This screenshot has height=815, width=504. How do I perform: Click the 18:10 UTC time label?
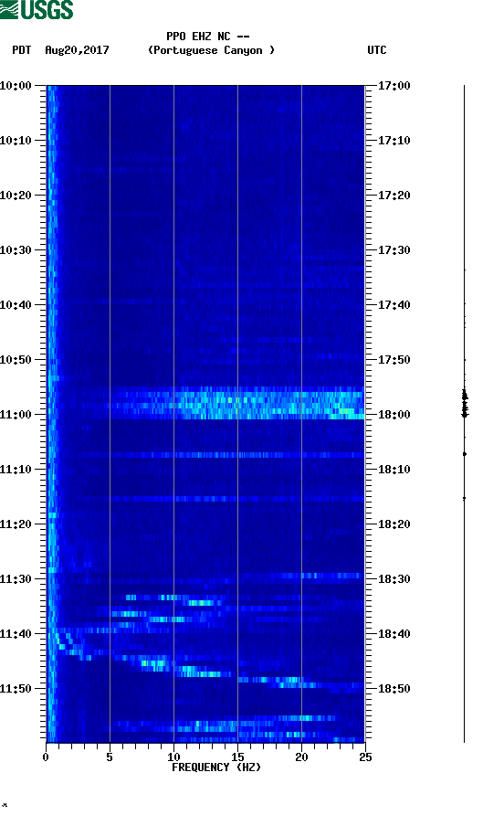pyautogui.click(x=394, y=470)
